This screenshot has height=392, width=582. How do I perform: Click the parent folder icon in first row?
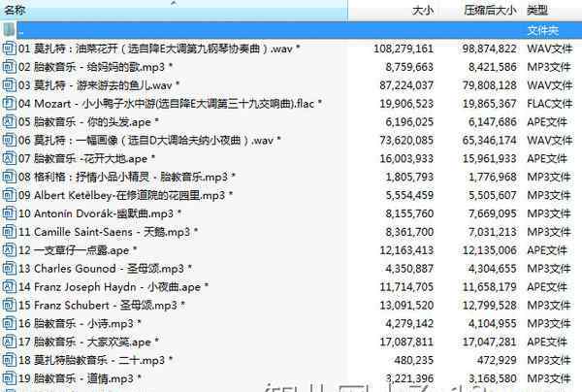10,29
